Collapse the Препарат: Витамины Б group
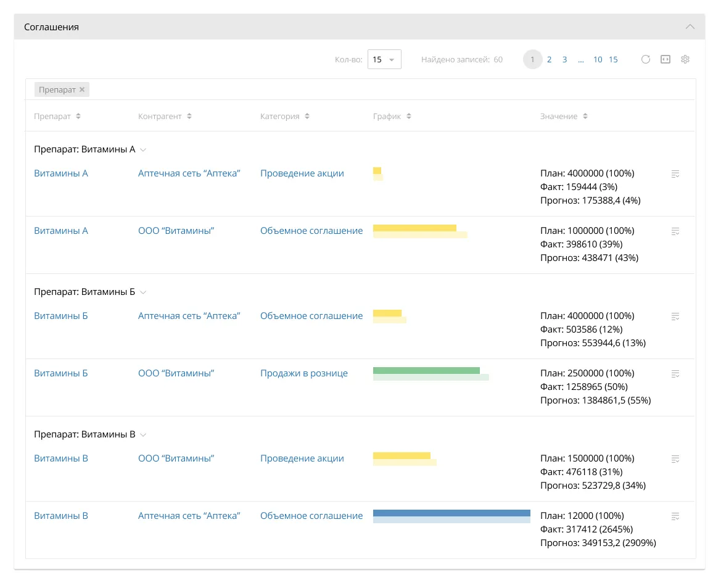The height and width of the screenshot is (588, 721). tap(143, 292)
